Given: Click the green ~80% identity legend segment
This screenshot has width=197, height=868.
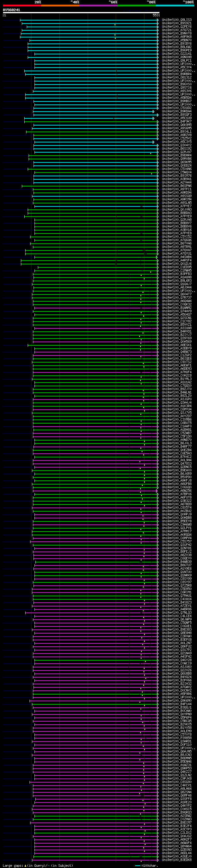Looking at the screenshot, I should click(x=136, y=6).
